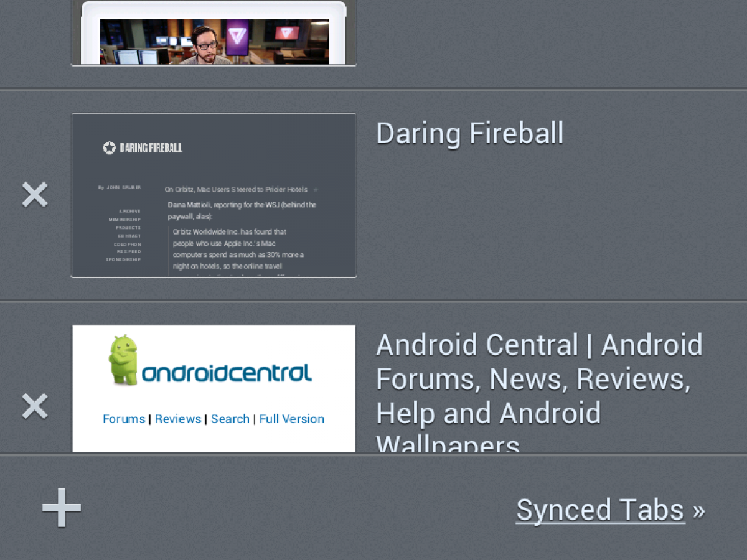Image resolution: width=747 pixels, height=560 pixels.
Task: Click the Reviews link in preview
Action: pos(178,419)
